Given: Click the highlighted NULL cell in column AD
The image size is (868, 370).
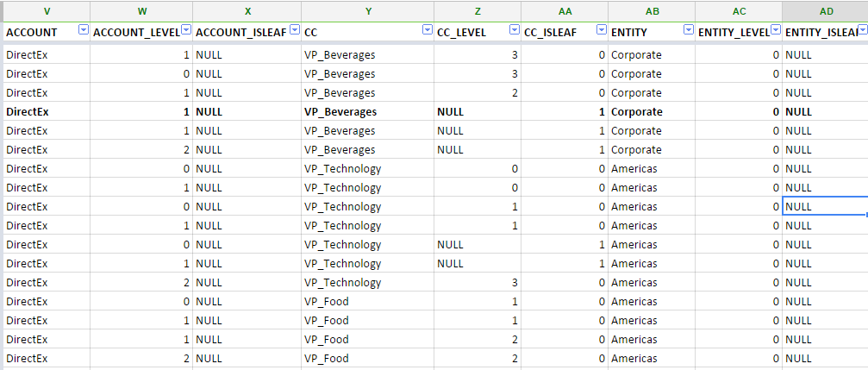Looking at the screenshot, I should pyautogui.click(x=826, y=206).
